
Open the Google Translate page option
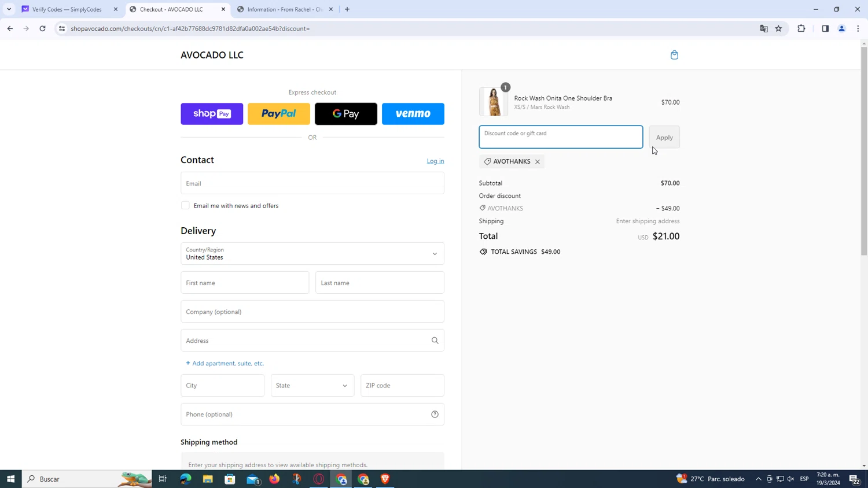(x=764, y=28)
